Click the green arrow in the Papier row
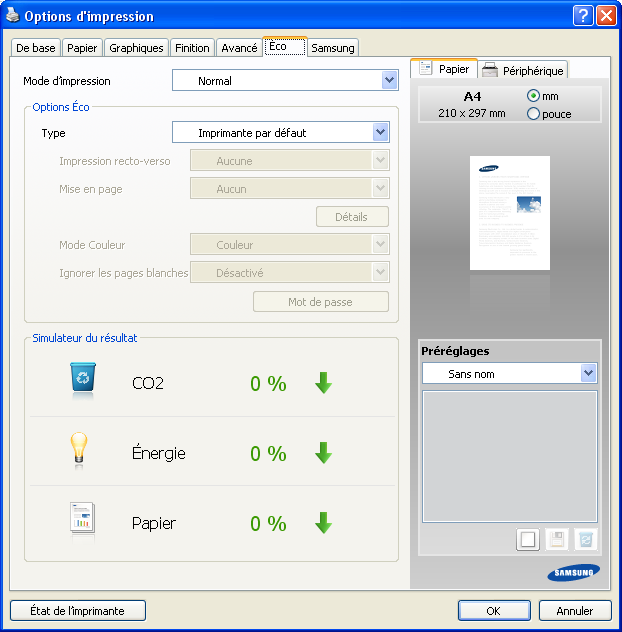The width and height of the screenshot is (622, 632). pyautogui.click(x=323, y=523)
